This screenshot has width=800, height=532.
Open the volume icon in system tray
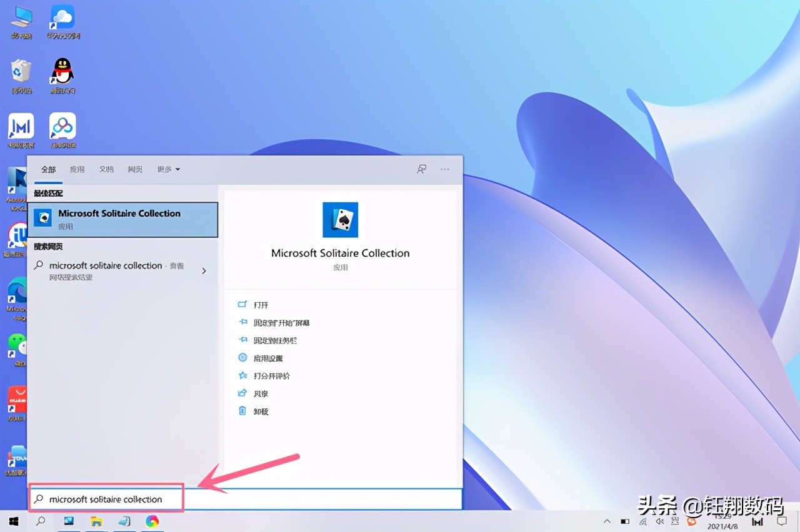coord(659,521)
